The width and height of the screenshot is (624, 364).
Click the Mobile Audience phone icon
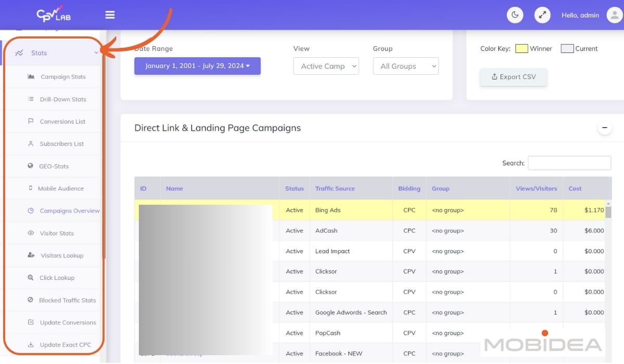pyautogui.click(x=30, y=188)
